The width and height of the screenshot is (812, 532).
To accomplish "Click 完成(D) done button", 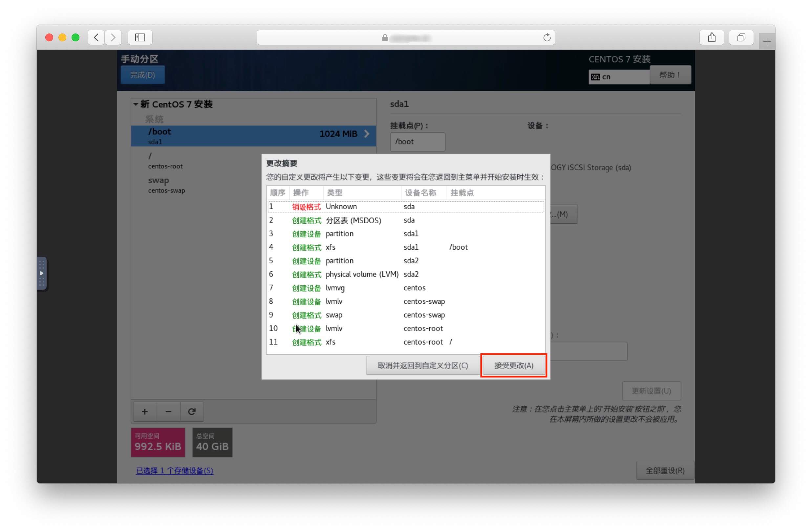I will [x=143, y=75].
